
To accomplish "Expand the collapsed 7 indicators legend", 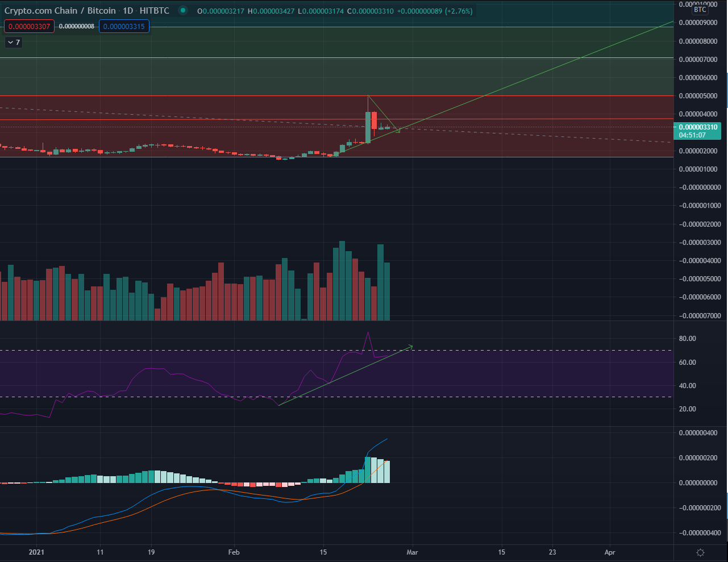I will [14, 43].
